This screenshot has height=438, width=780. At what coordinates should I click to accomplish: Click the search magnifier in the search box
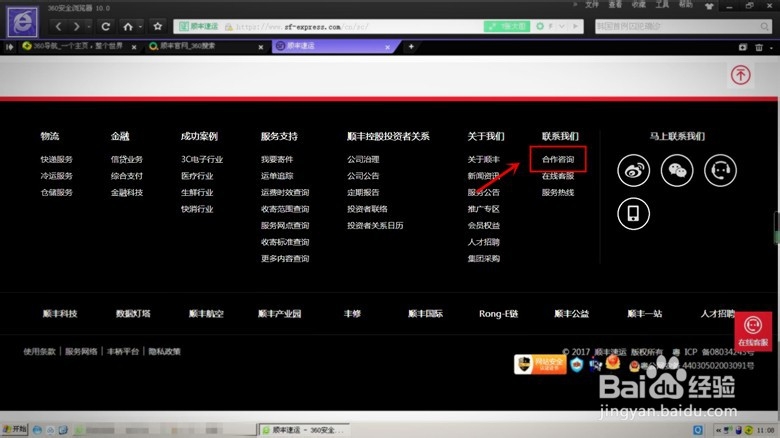764,26
